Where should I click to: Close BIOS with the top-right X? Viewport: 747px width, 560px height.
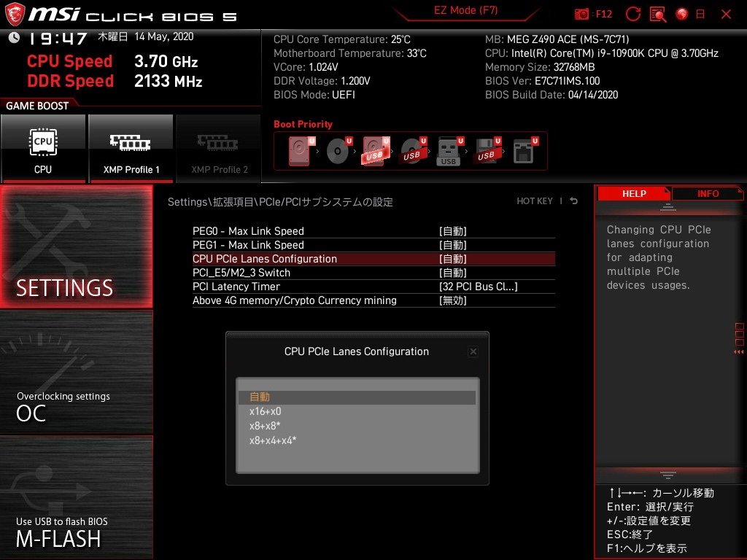tap(726, 15)
